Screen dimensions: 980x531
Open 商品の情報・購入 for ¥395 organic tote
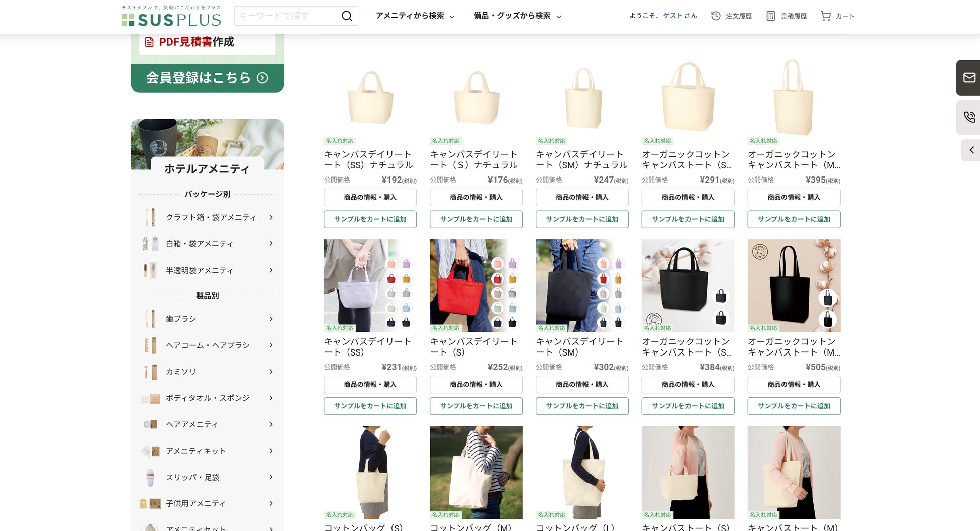[794, 197]
